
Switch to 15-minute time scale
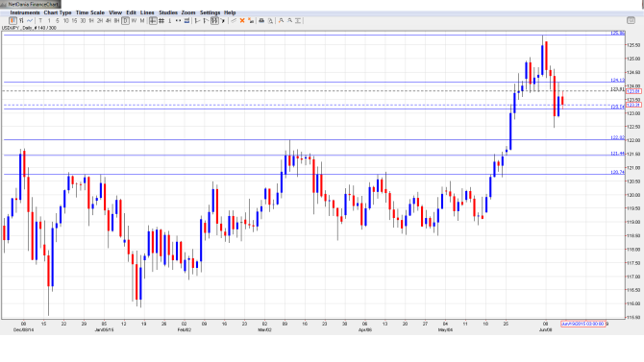click(x=74, y=20)
